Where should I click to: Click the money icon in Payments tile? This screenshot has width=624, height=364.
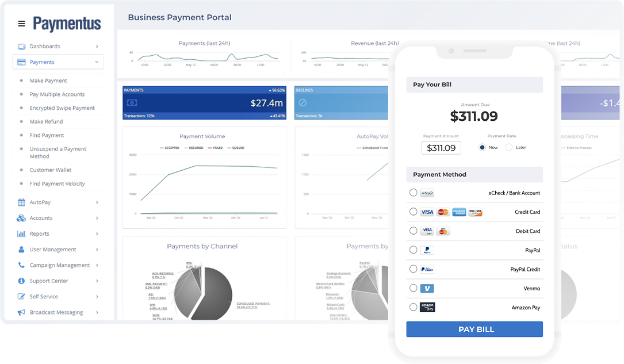coord(132,102)
